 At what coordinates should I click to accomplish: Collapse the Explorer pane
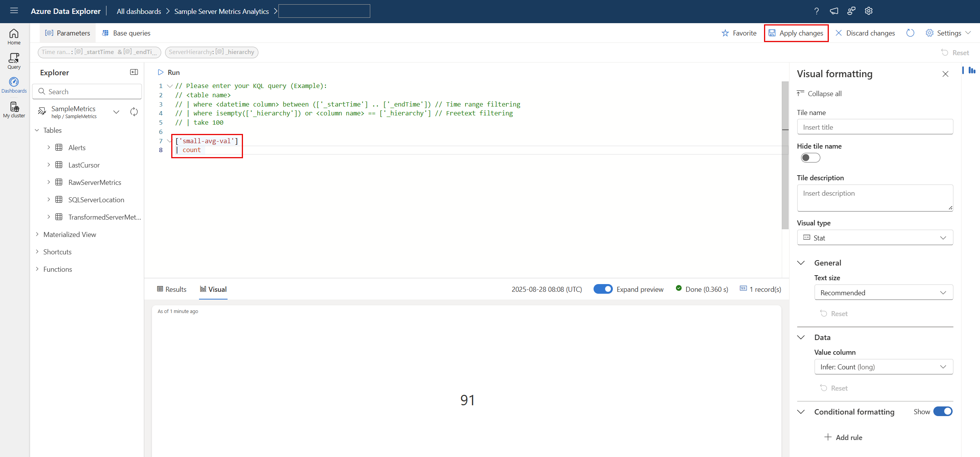[x=134, y=72]
